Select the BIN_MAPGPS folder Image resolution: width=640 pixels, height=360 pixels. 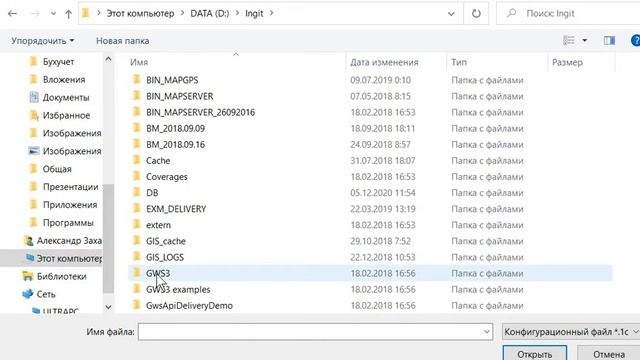172,80
